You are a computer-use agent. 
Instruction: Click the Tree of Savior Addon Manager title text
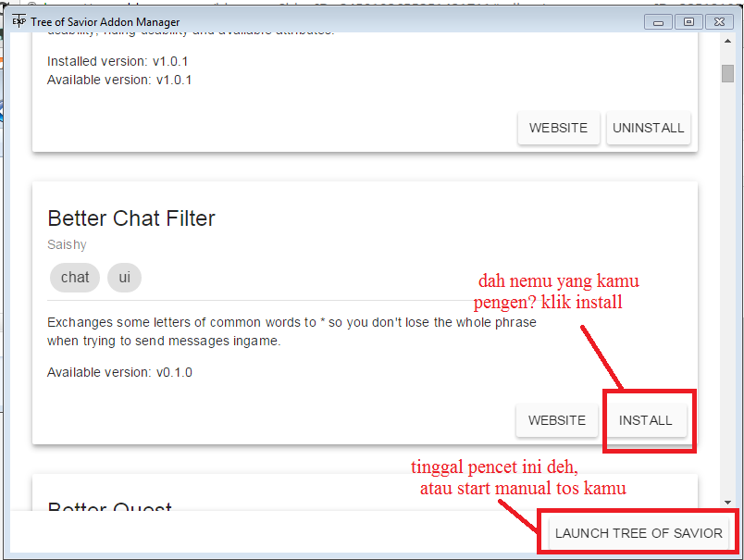click(x=105, y=22)
